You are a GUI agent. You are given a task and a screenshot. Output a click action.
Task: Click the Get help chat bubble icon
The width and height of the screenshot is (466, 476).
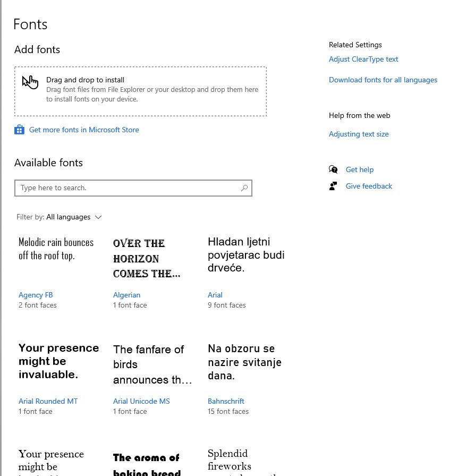tap(333, 169)
